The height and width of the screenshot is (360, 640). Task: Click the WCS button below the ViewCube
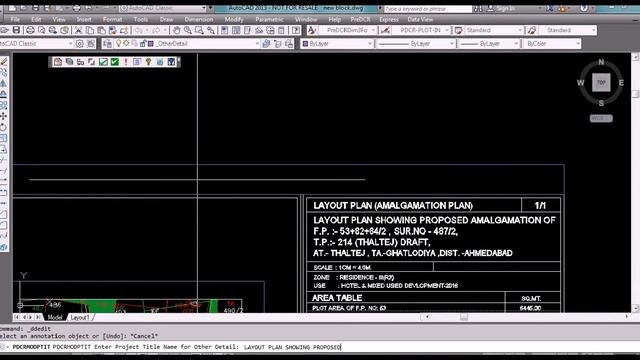click(x=601, y=118)
